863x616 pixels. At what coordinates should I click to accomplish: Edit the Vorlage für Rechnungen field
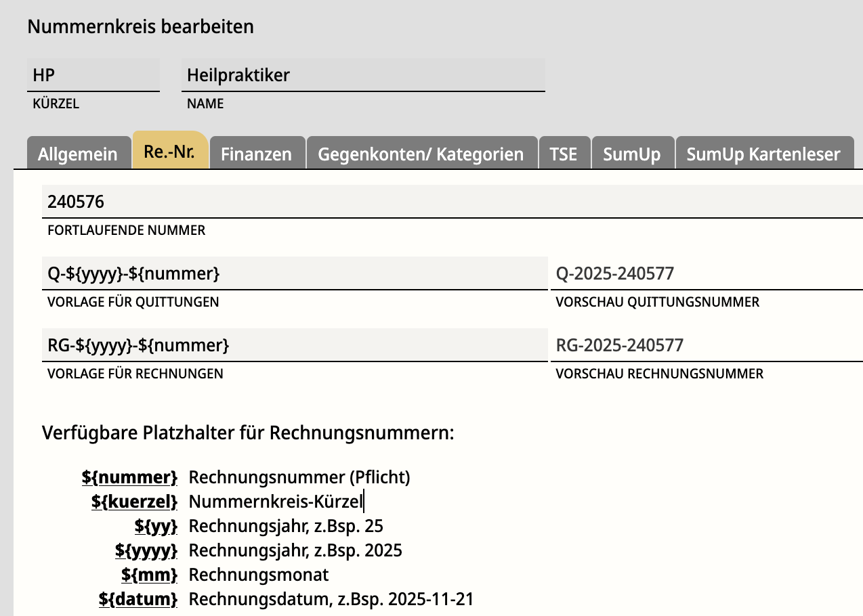pyautogui.click(x=294, y=345)
